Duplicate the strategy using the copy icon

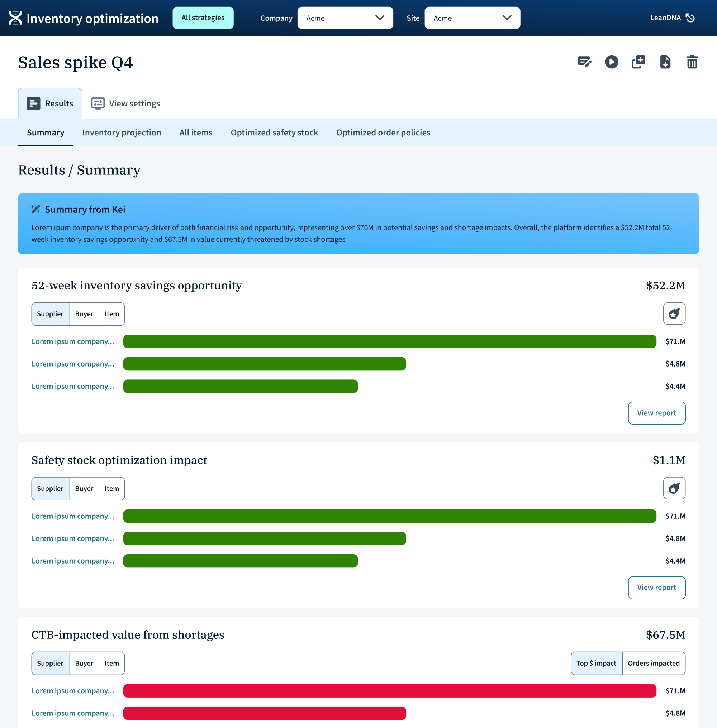(638, 62)
